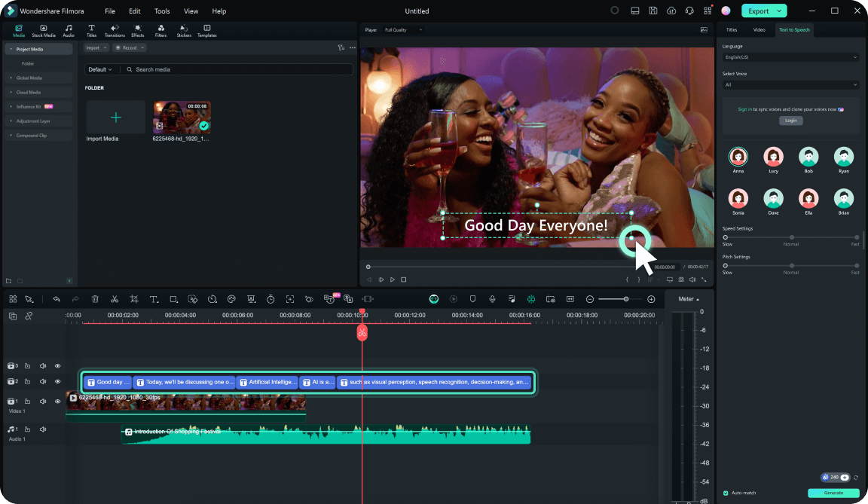Click the cloud upload icon in title bar
Viewport: 868px width, 504px height.
(x=671, y=11)
